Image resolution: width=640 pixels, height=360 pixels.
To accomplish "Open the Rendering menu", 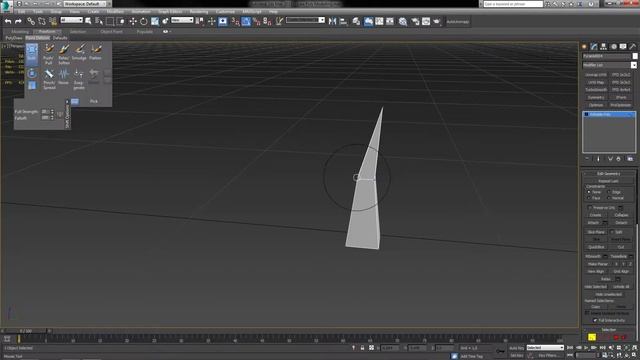I will click(198, 11).
